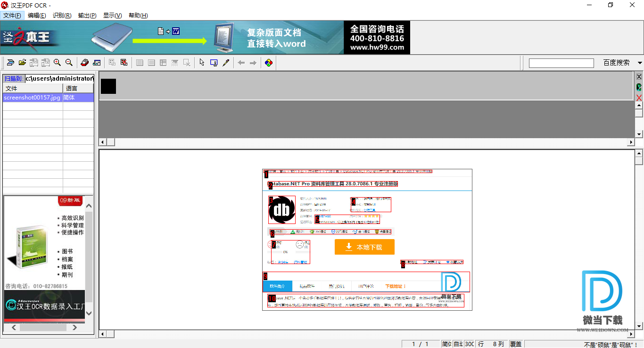The width and height of the screenshot is (644, 348).
Task: Click the grayed layout analysis icon
Action: tap(112, 62)
